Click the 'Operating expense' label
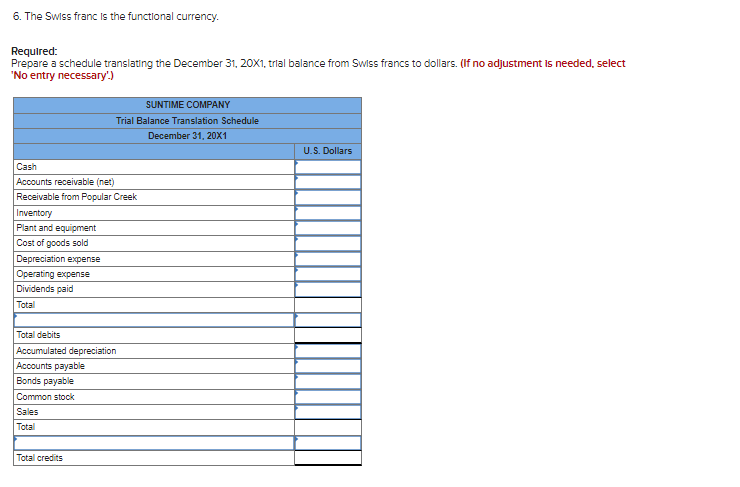Screen dimensions: 740x487 tap(53, 274)
